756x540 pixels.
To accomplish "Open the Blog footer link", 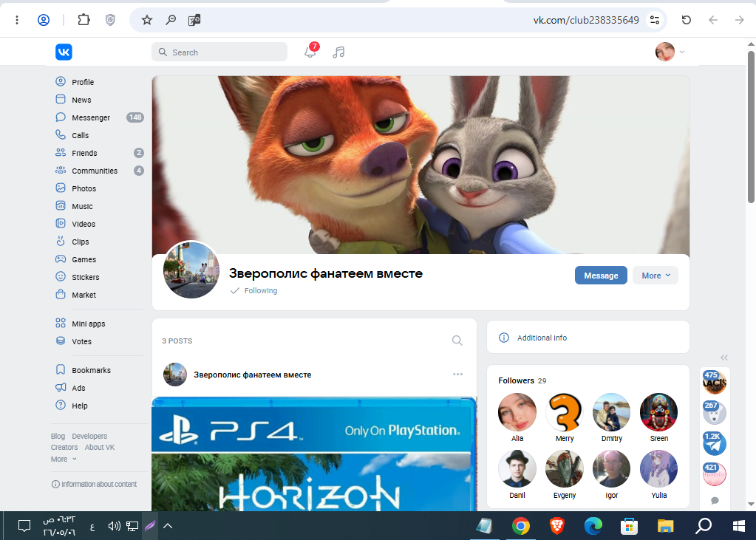I will pos(58,437).
